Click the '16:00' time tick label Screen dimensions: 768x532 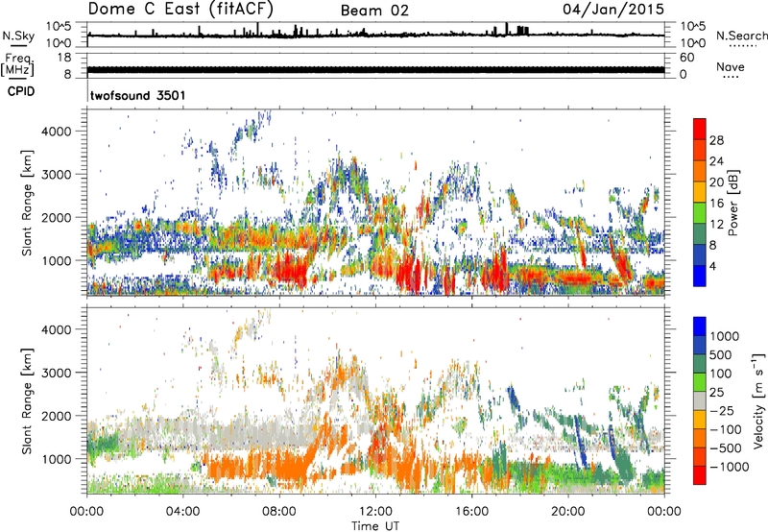click(x=471, y=512)
